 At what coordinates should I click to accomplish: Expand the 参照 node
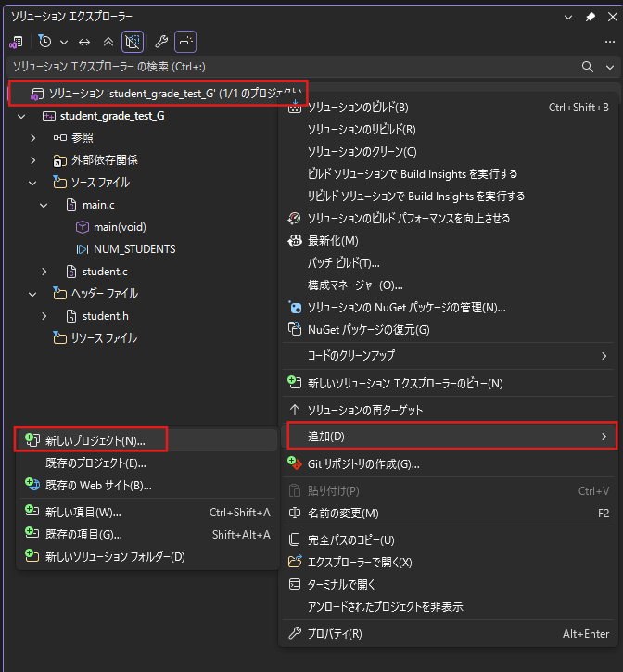33,138
